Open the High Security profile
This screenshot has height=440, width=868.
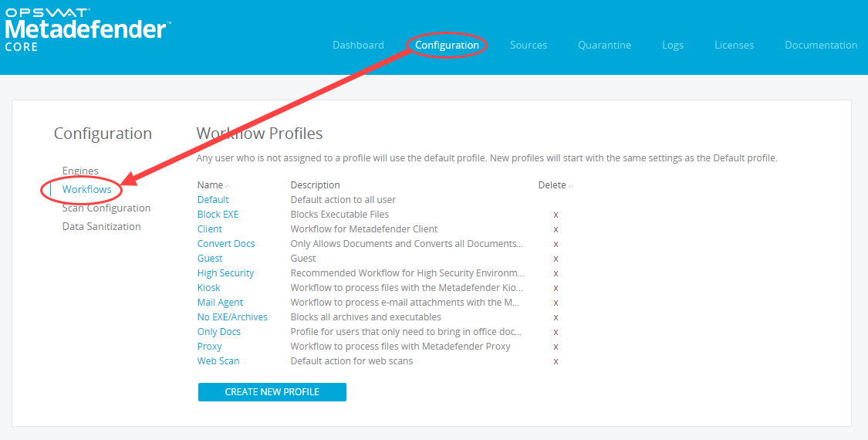coord(226,273)
